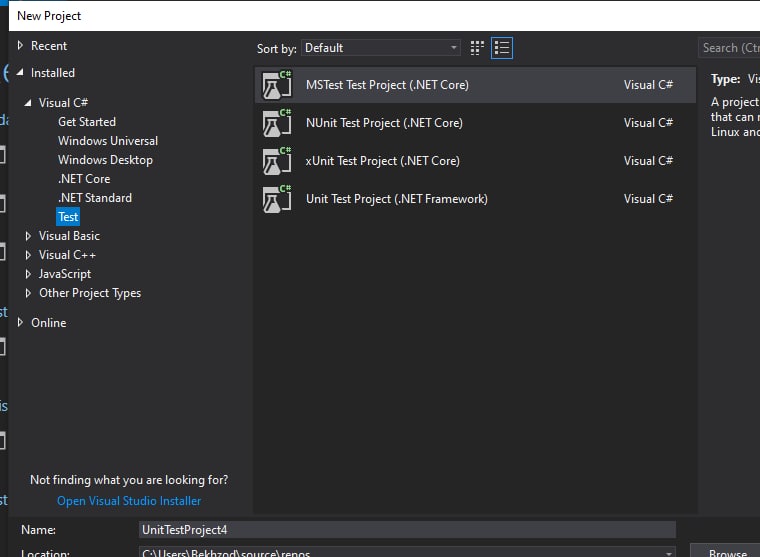Select .NET Core category
The width and height of the screenshot is (760, 557).
tap(84, 179)
